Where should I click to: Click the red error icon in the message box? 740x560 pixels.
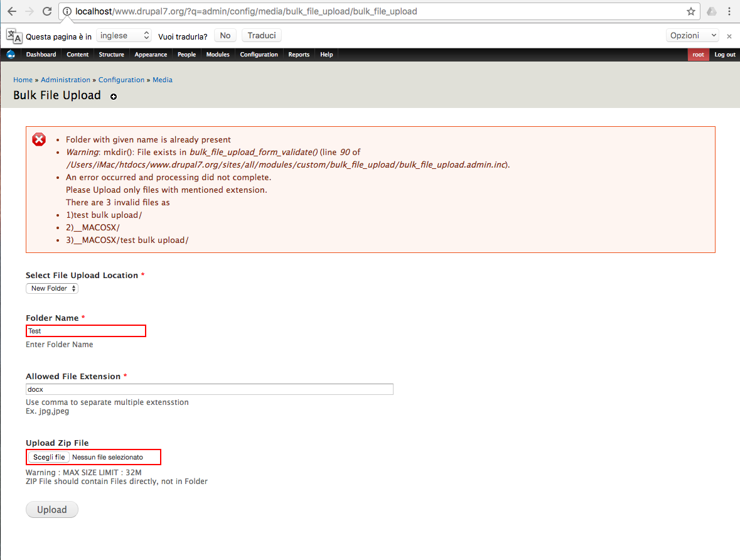[x=39, y=139]
